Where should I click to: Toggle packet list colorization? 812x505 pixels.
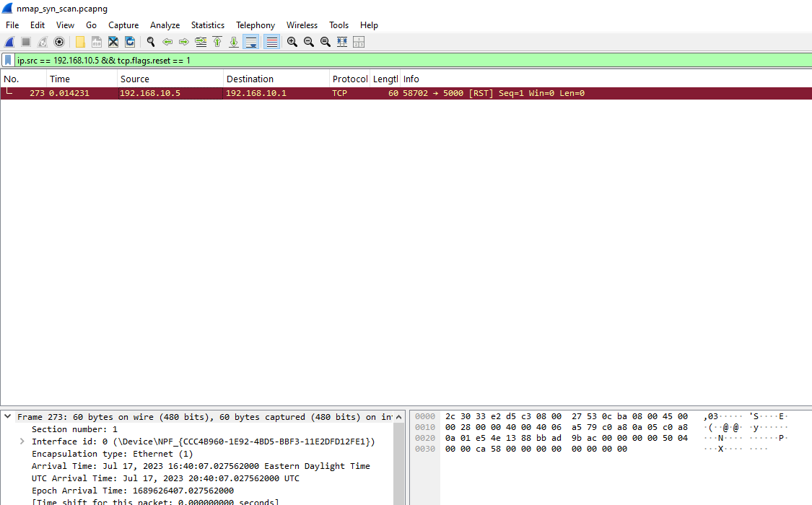click(x=271, y=41)
